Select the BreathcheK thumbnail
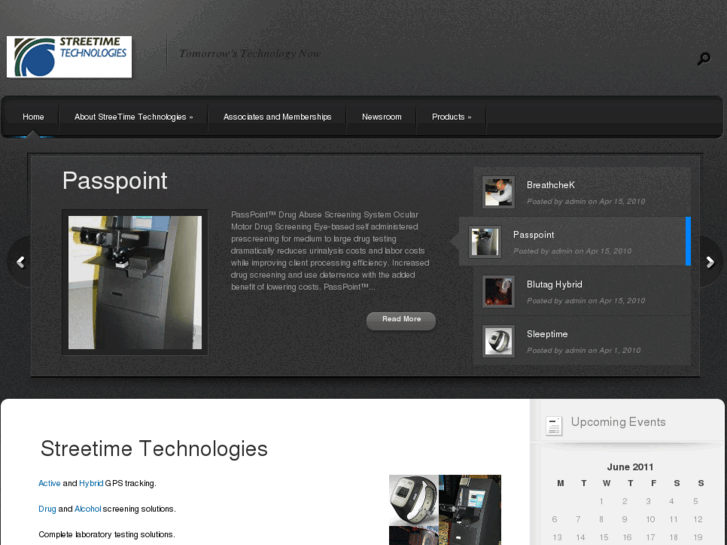 pyautogui.click(x=498, y=192)
